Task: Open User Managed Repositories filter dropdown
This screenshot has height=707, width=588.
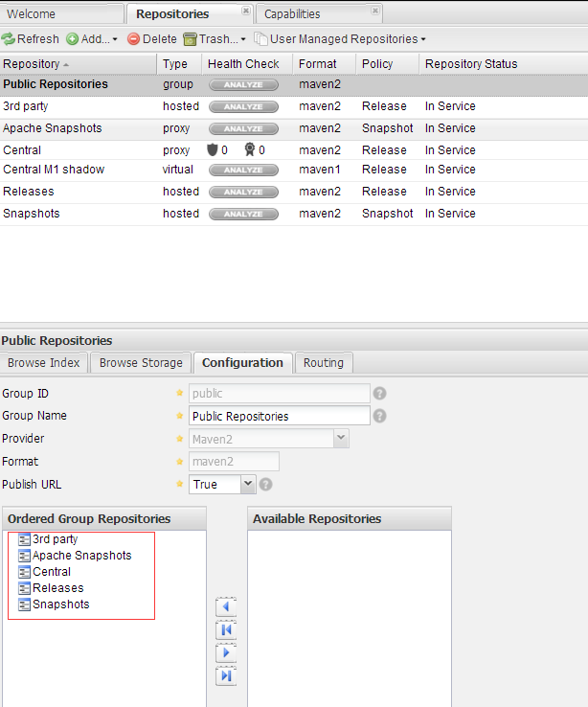Action: click(340, 39)
